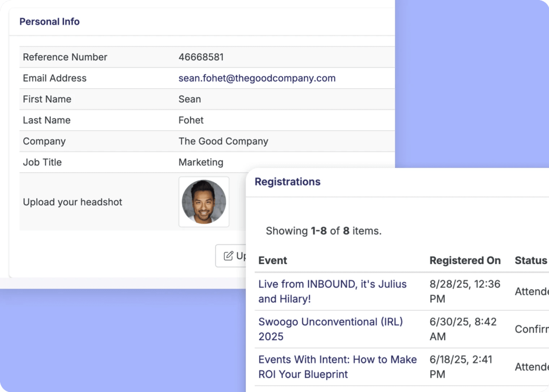
Task: Sort the table by the Event column
Action: [x=272, y=260]
